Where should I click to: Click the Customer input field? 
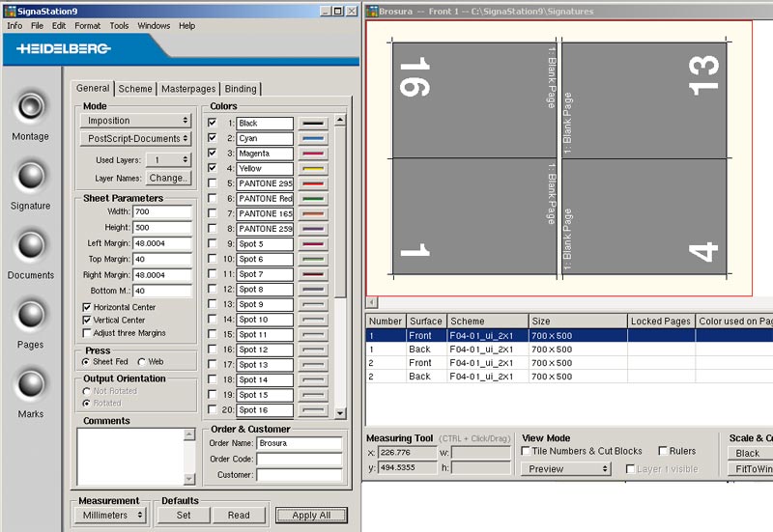(x=300, y=475)
